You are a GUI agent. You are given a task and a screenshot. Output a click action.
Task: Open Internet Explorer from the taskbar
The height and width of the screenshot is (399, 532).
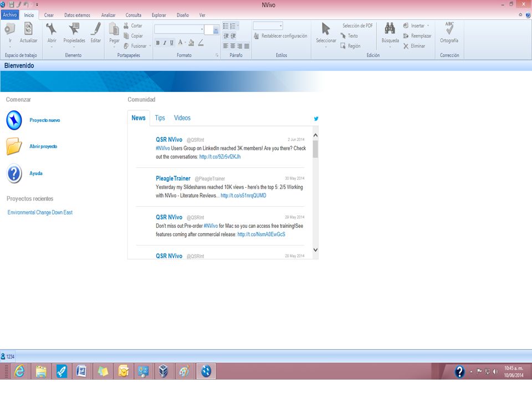(x=20, y=371)
